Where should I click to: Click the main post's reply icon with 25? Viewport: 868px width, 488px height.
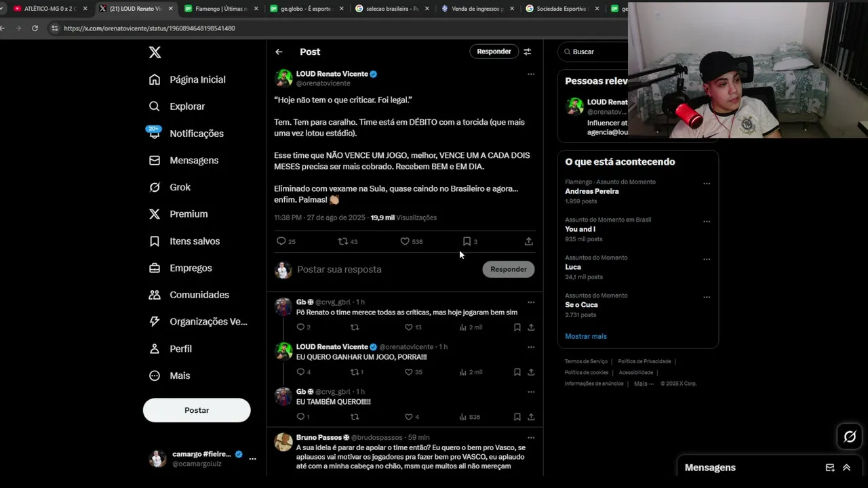(281, 241)
